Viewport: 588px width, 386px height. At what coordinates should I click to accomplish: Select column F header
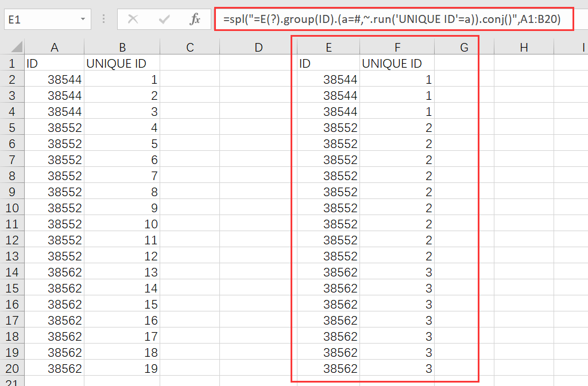pyautogui.click(x=397, y=48)
